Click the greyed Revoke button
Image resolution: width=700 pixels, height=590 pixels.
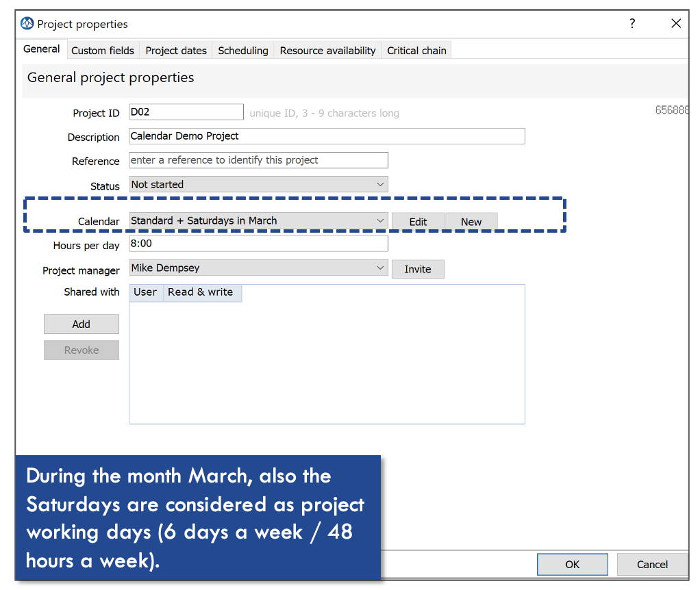(x=82, y=350)
